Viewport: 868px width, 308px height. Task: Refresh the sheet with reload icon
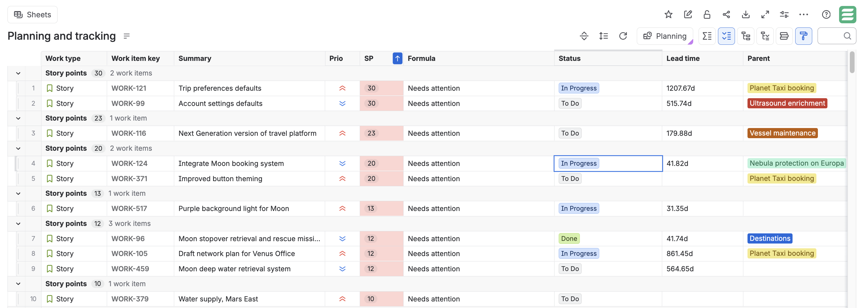[623, 36]
